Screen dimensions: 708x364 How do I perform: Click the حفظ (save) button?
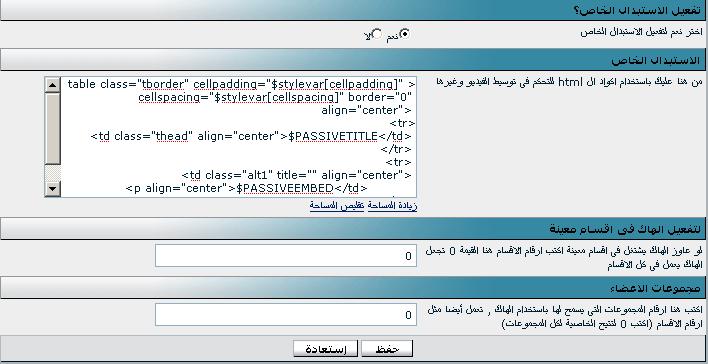387,349
